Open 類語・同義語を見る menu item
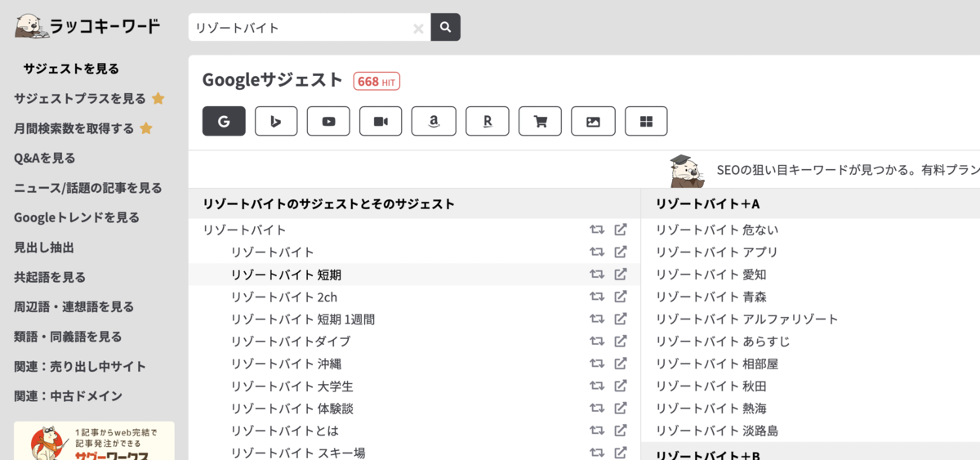The image size is (980, 460). (68, 337)
